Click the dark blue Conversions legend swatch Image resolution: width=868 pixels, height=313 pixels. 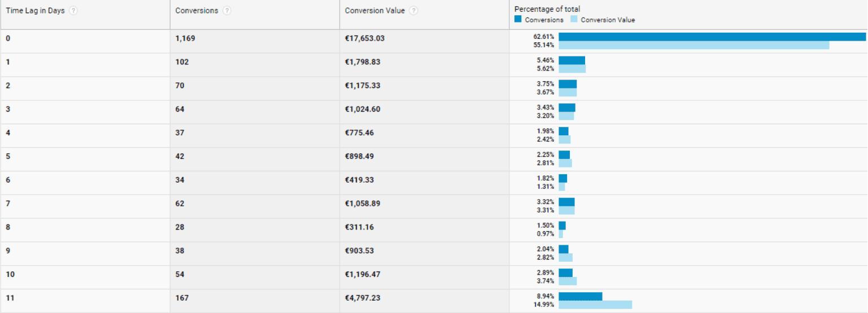518,19
